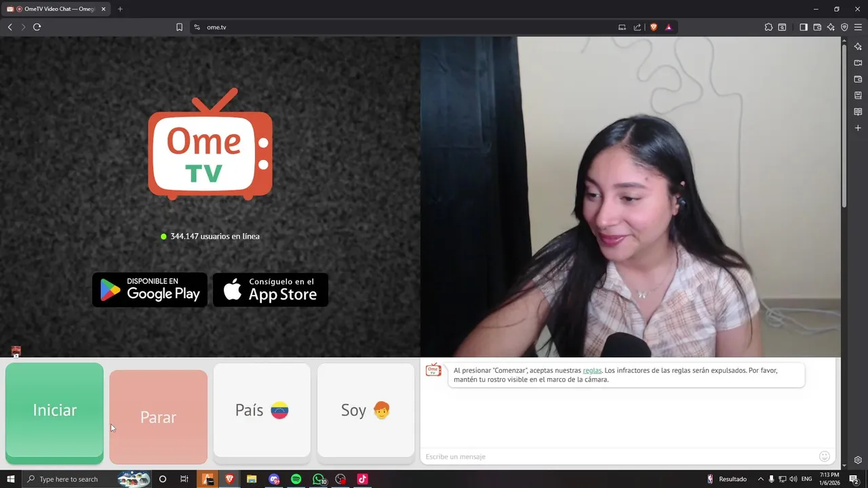Viewport: 868px width, 488px height.
Task: Click the OmeTV avatar beside the chat notice
Action: click(x=433, y=370)
